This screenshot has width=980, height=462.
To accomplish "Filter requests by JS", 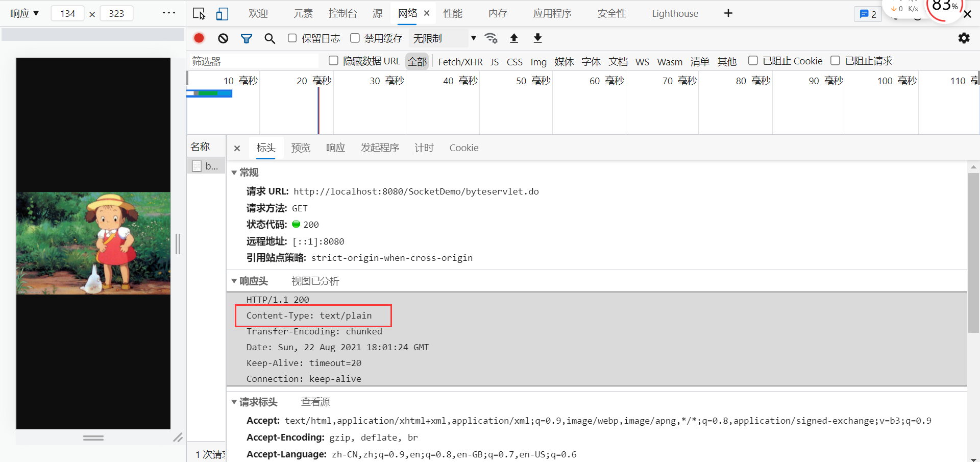I will (x=495, y=61).
